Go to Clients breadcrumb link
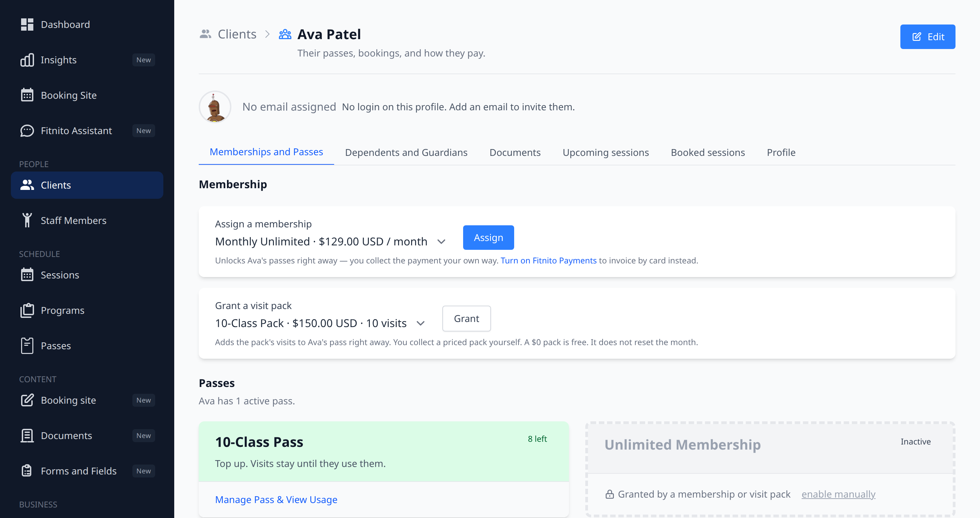This screenshot has width=980, height=518. 237,34
